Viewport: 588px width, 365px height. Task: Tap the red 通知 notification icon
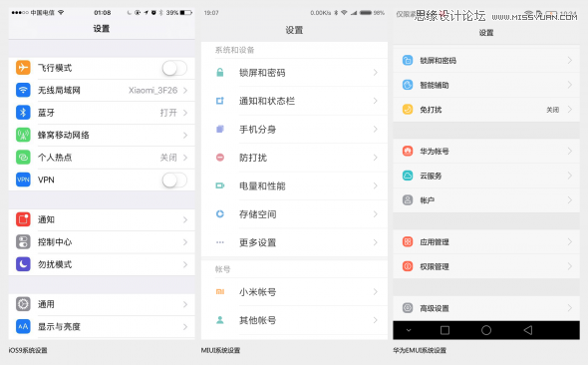coord(23,219)
